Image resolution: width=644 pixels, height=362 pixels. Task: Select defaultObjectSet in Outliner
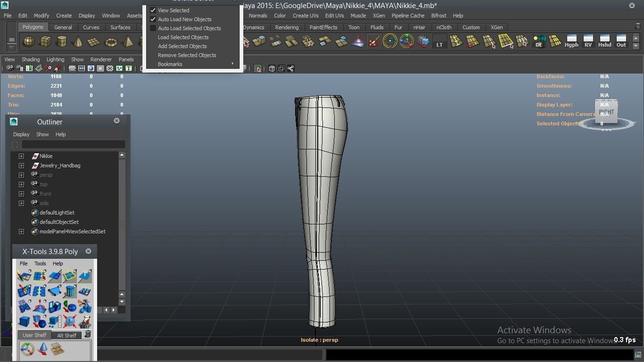(59, 222)
